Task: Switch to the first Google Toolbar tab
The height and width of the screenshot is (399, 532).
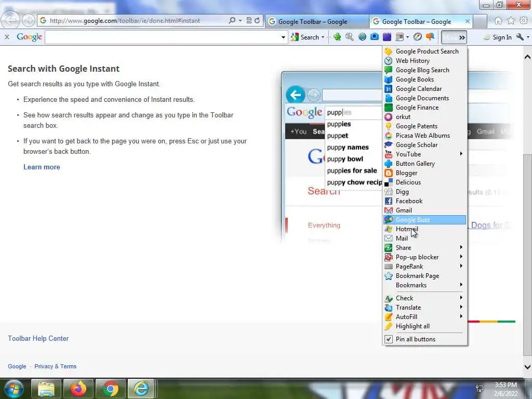Action: pos(317,22)
